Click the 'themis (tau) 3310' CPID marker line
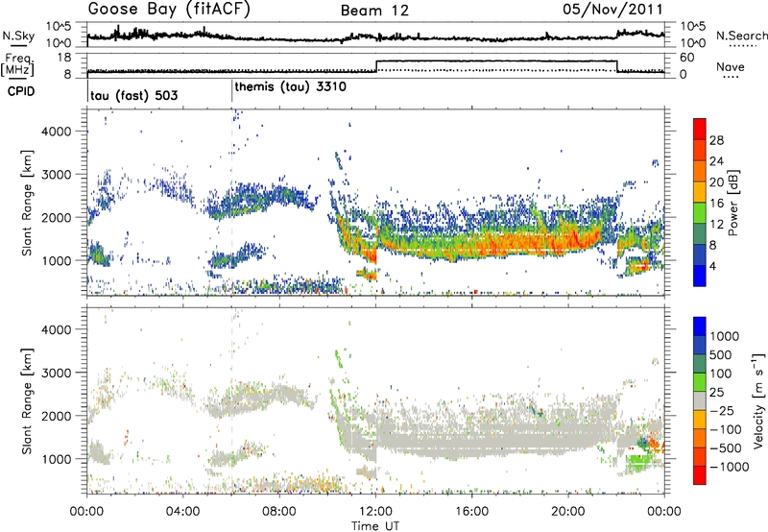 [232, 91]
